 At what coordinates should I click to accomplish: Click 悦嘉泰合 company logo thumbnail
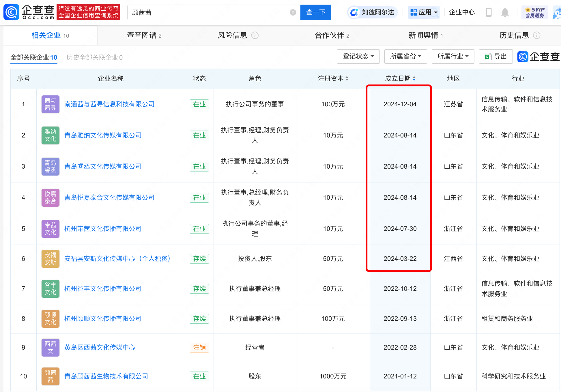tap(51, 198)
